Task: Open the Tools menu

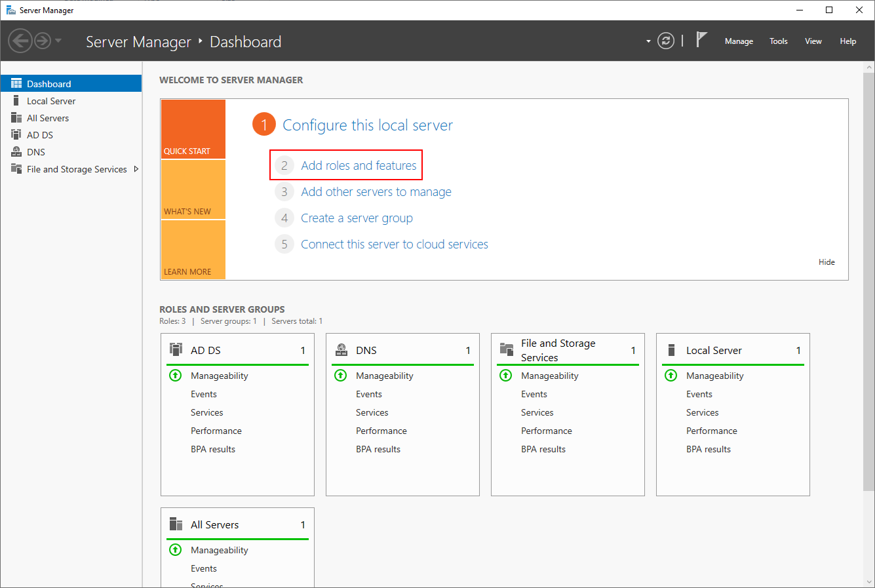Action: 779,41
